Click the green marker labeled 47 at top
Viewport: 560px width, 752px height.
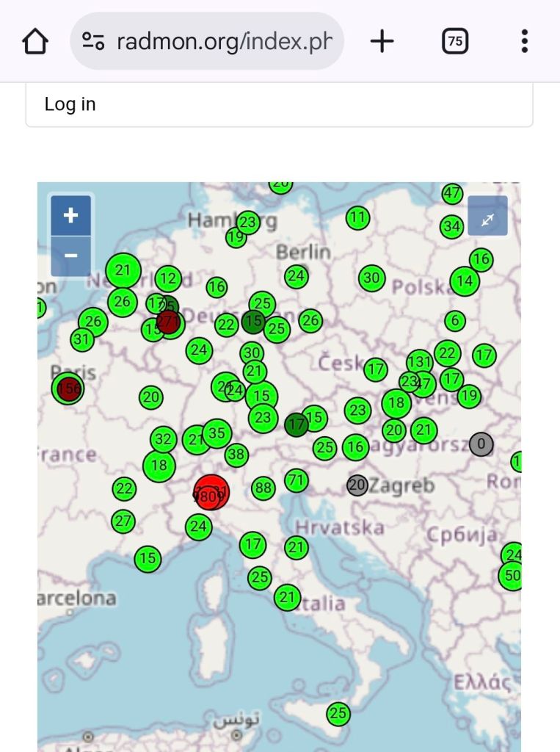[452, 194]
